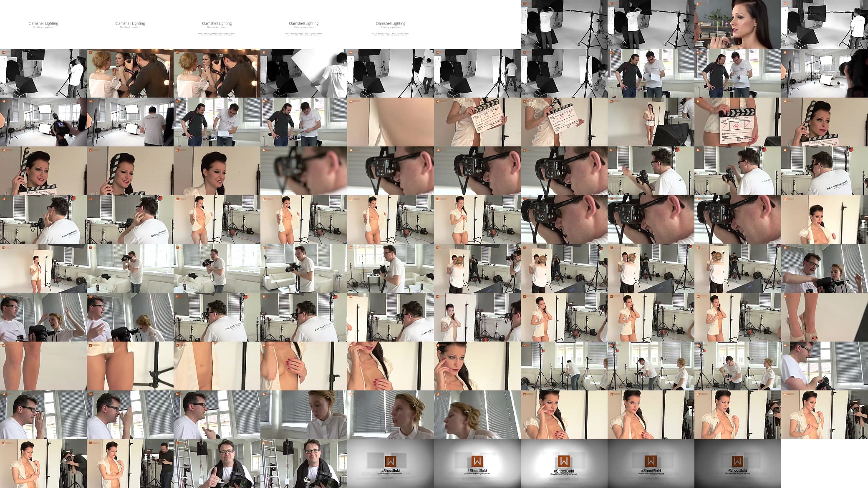The height and width of the screenshot is (488, 868).
Task: Pick the face close-up with a hand on the cheek
Action: pyautogui.click(x=477, y=366)
